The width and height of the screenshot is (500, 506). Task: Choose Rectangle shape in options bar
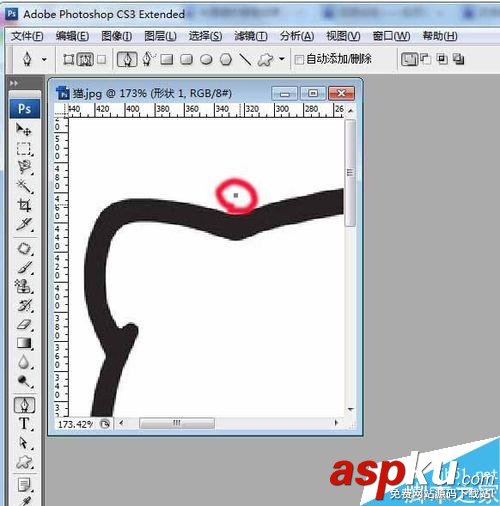click(167, 60)
